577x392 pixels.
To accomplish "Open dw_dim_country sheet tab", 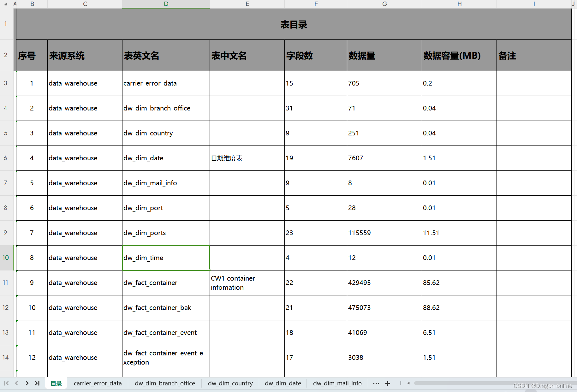I will click(230, 383).
